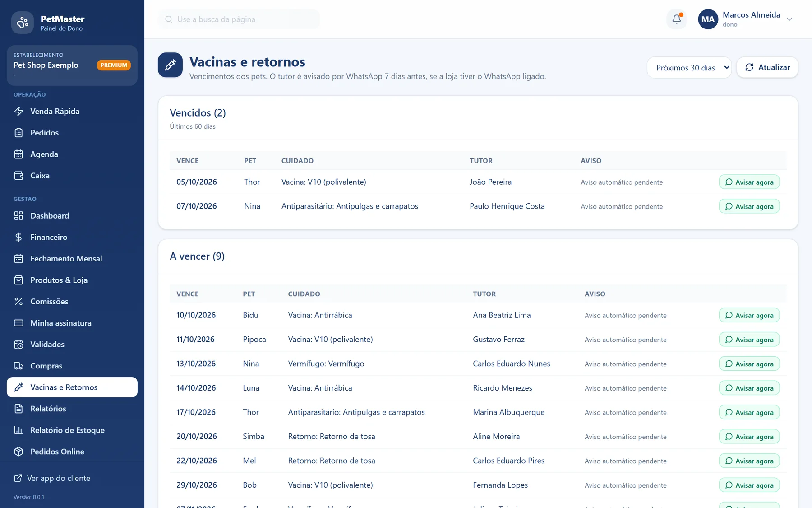Screen dimensions: 812x508
Task: Click the Dashboard grid icon
Action: 18,216
